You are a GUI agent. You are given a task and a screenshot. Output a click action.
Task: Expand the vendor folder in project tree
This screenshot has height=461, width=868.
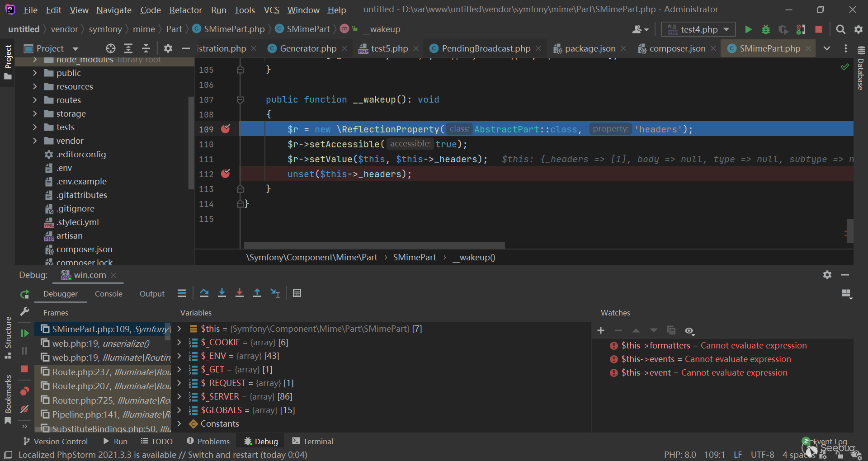tap(35, 141)
